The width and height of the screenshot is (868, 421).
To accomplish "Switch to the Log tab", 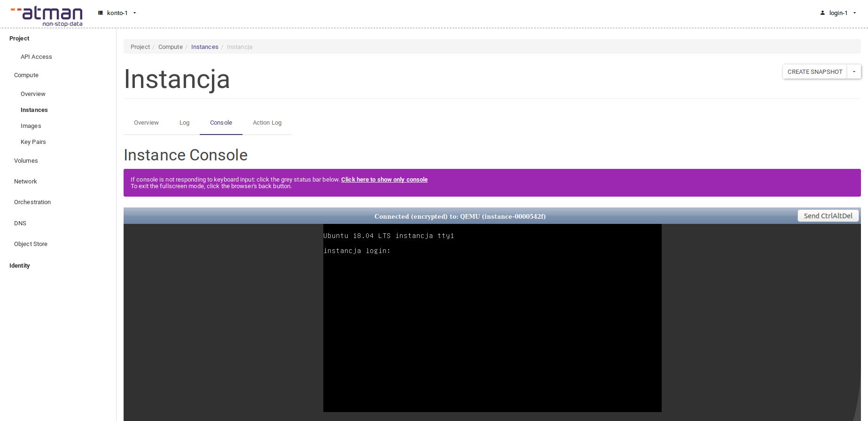I will (x=184, y=123).
